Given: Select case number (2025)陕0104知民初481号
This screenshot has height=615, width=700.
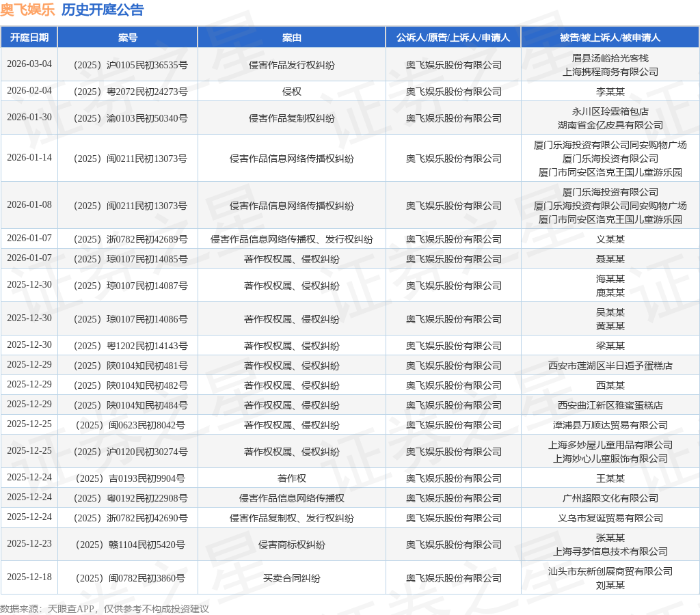Looking at the screenshot, I should 131,366.
